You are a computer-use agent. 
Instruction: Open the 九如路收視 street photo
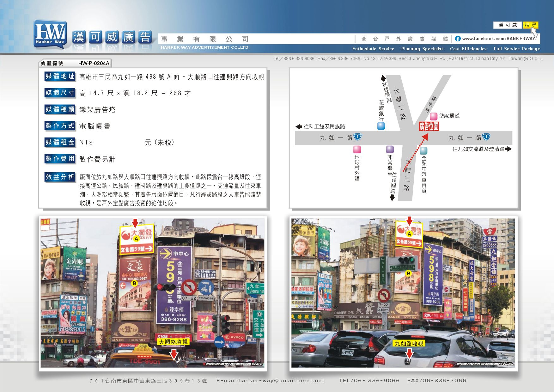click(404, 293)
